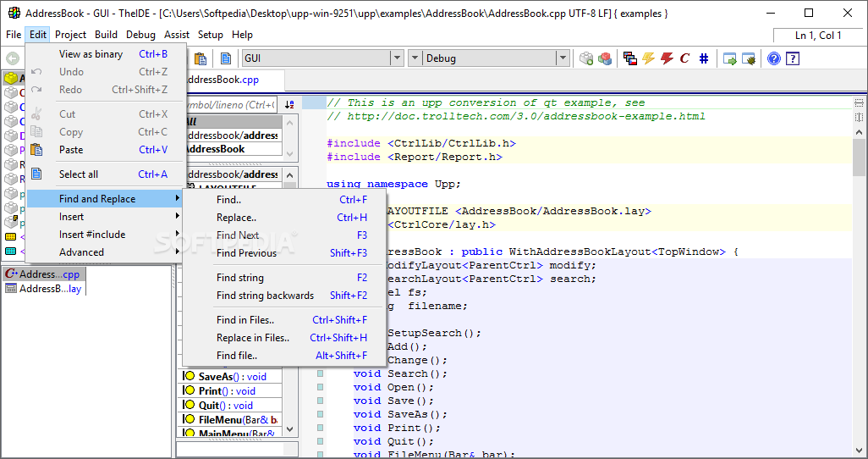Click the Paste clipboard icon in the toolbar
868x459 pixels.
tap(201, 58)
